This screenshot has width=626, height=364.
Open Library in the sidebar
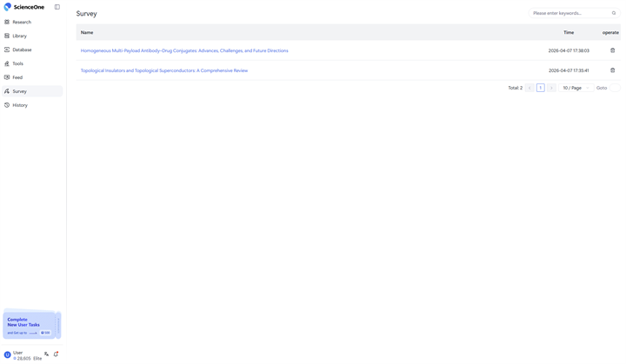pyautogui.click(x=19, y=36)
